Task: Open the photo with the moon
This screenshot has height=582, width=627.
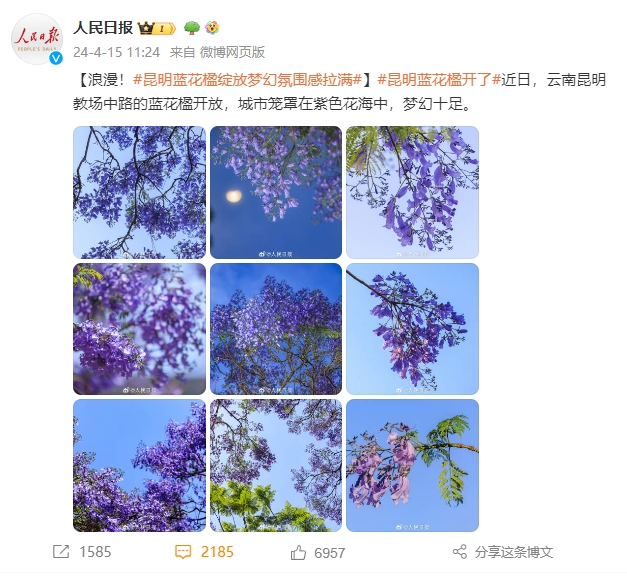Action: click(276, 192)
